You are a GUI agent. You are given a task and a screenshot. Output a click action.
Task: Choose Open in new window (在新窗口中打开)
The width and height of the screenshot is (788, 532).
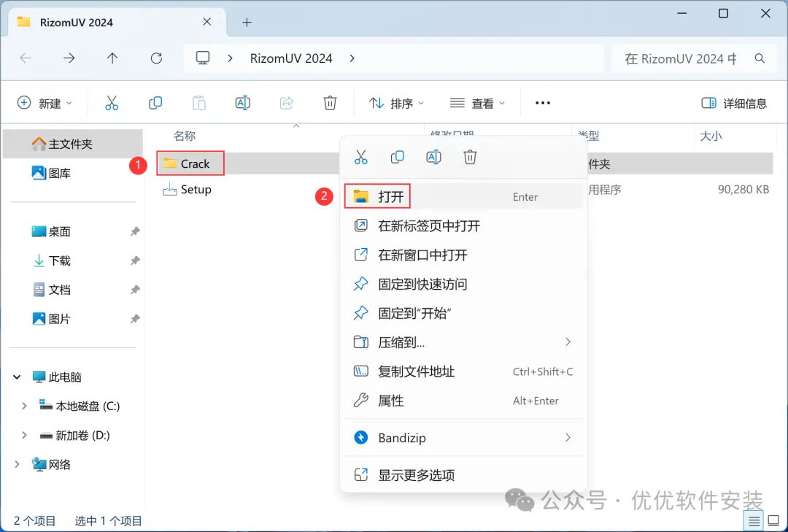tap(463, 255)
